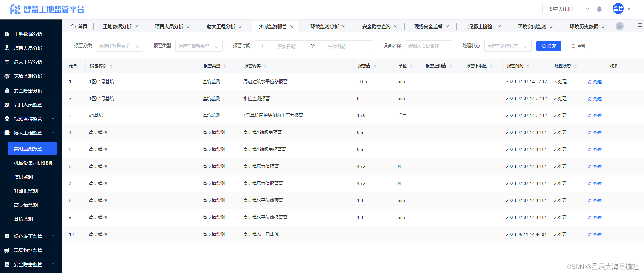Sort by 处理状态 column arrows
This screenshot has width=644, height=273.
coord(576,66)
